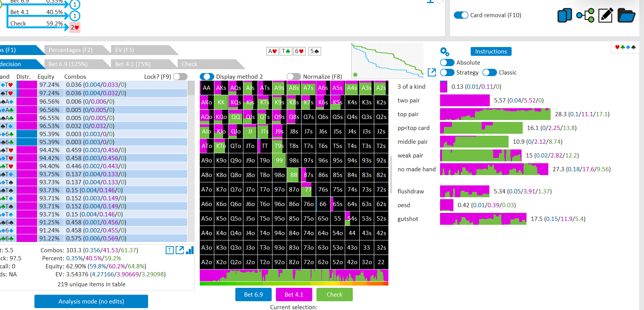Click the magenta Bet 4.1 button

click(x=294, y=295)
